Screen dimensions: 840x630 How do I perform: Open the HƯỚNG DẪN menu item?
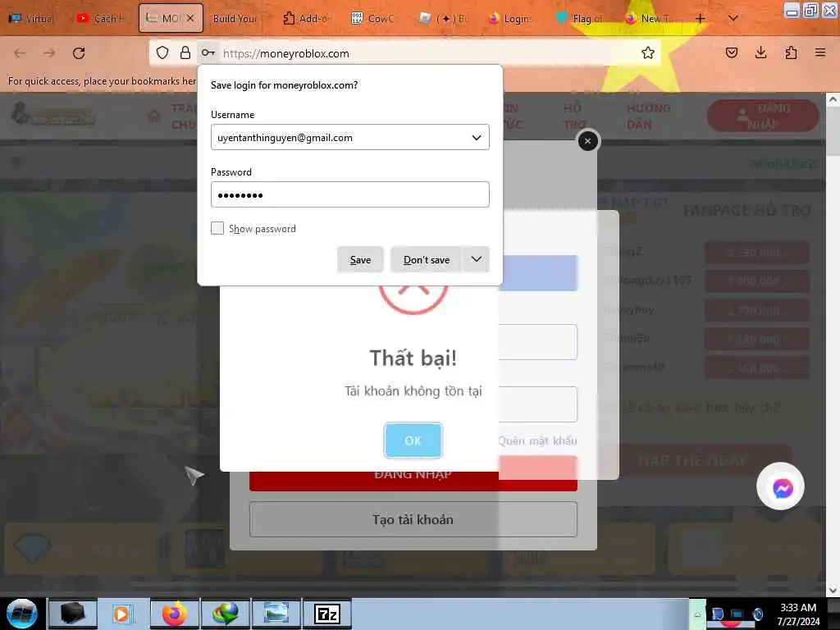648,116
